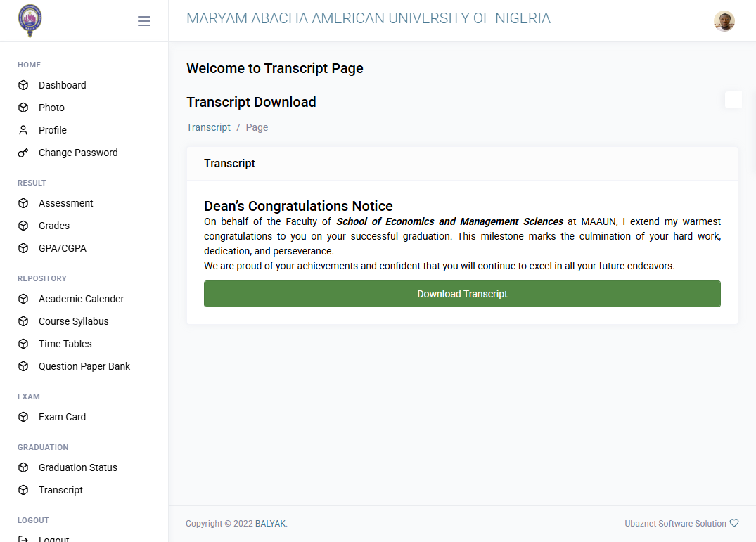This screenshot has width=756, height=542.
Task: Click the cube icon beside Grades
Action: pyautogui.click(x=23, y=226)
